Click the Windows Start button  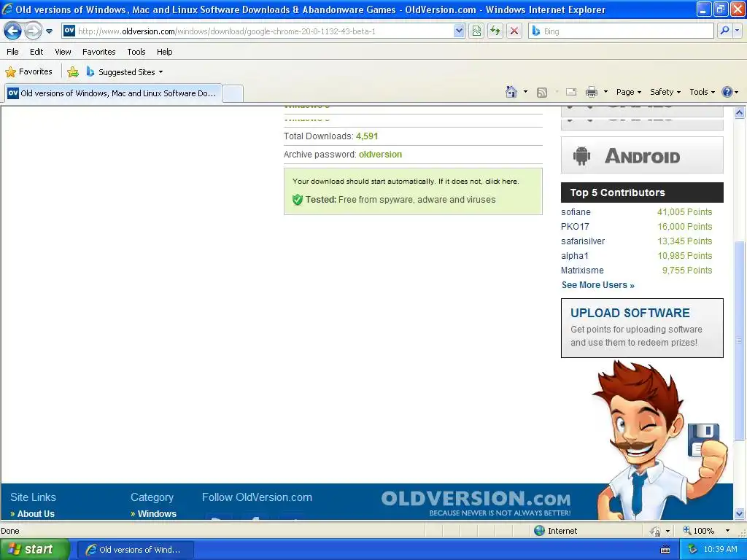[x=35, y=550]
